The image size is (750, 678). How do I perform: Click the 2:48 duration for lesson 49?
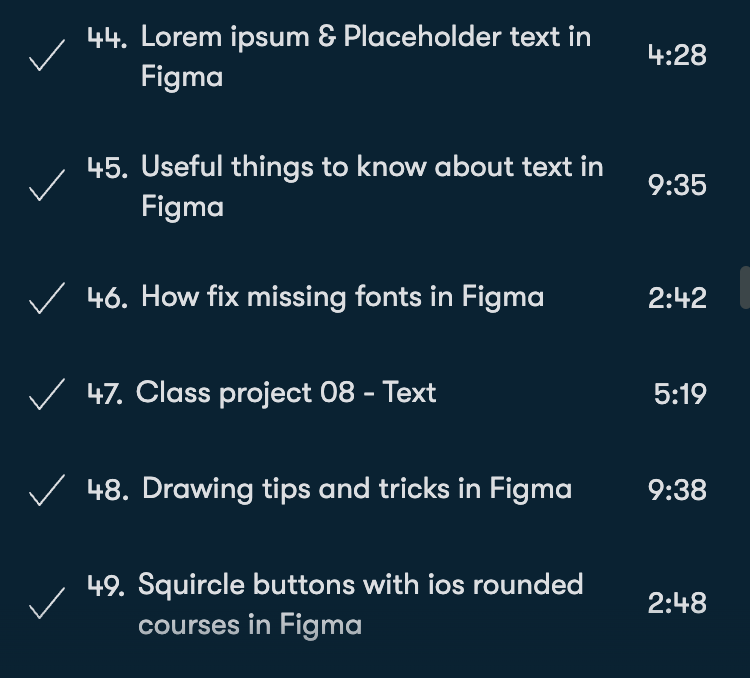[677, 604]
